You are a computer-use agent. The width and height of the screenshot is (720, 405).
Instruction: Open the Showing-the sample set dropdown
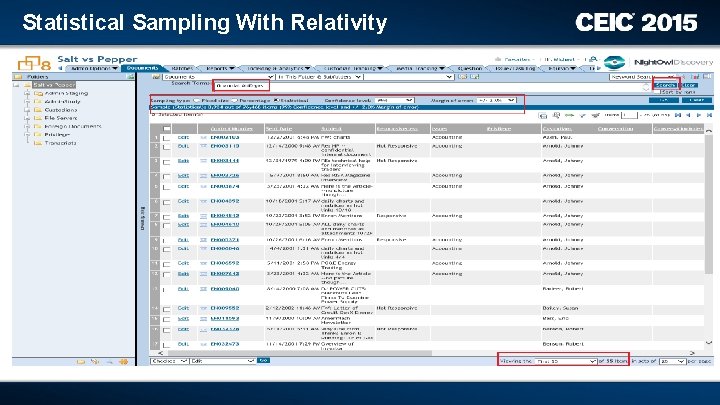[566, 361]
